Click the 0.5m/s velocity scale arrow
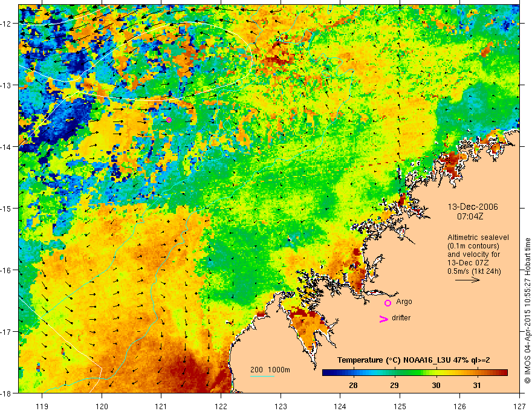The image size is (532, 411). [x=467, y=280]
